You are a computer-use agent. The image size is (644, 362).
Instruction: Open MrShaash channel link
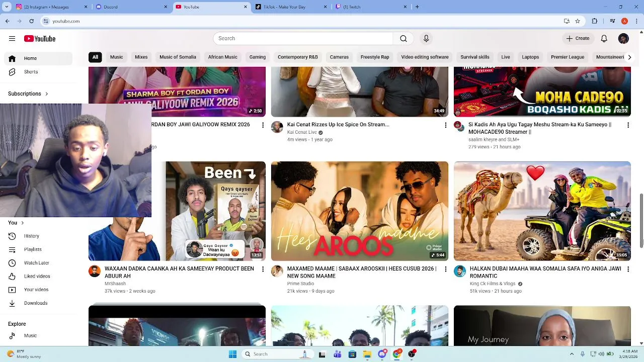115,284
